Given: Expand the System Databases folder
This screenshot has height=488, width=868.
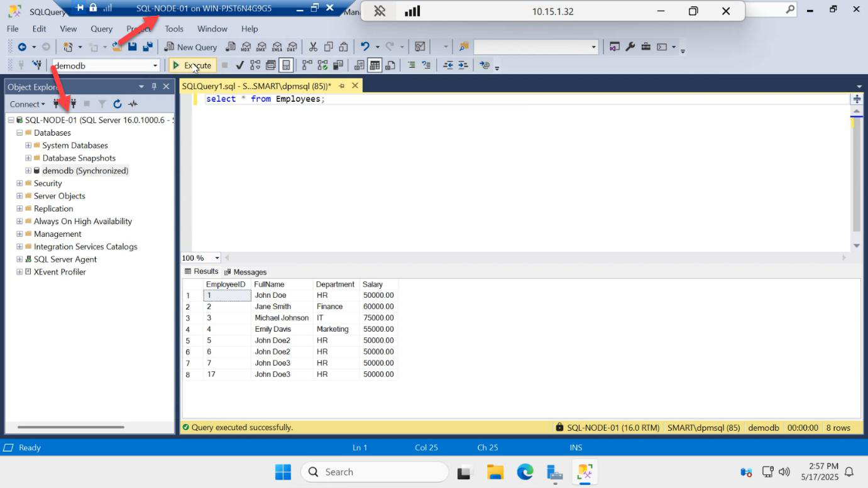Looking at the screenshot, I should (x=28, y=145).
